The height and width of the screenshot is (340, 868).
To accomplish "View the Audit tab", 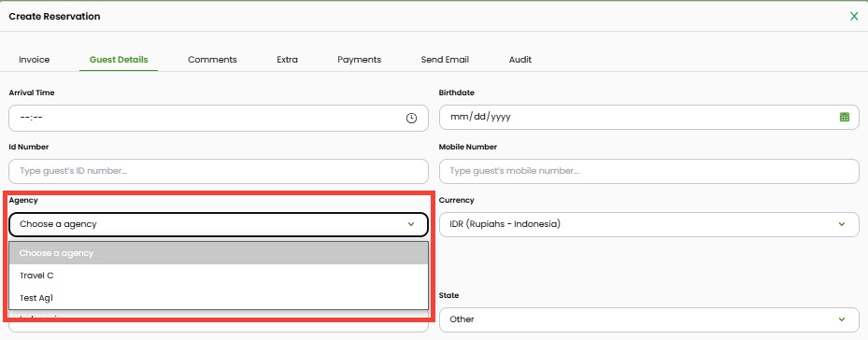I will click(x=519, y=59).
